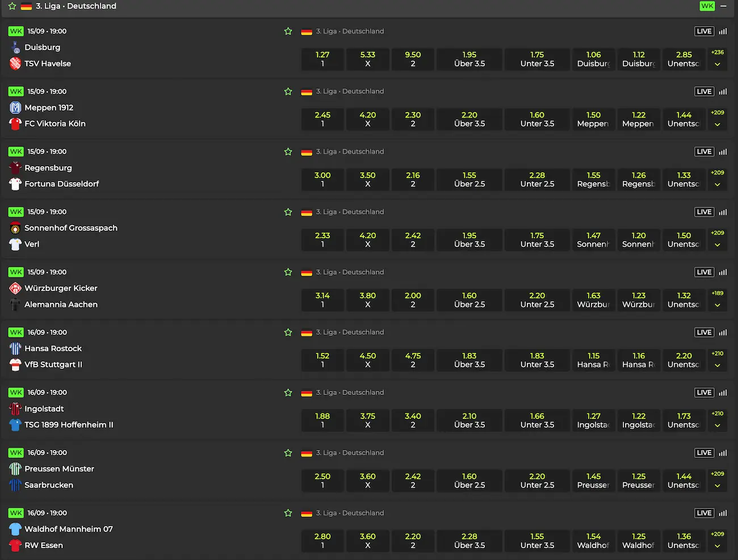The width and height of the screenshot is (738, 560).
Task: Click the Duisburg team crest
Action: (15, 48)
